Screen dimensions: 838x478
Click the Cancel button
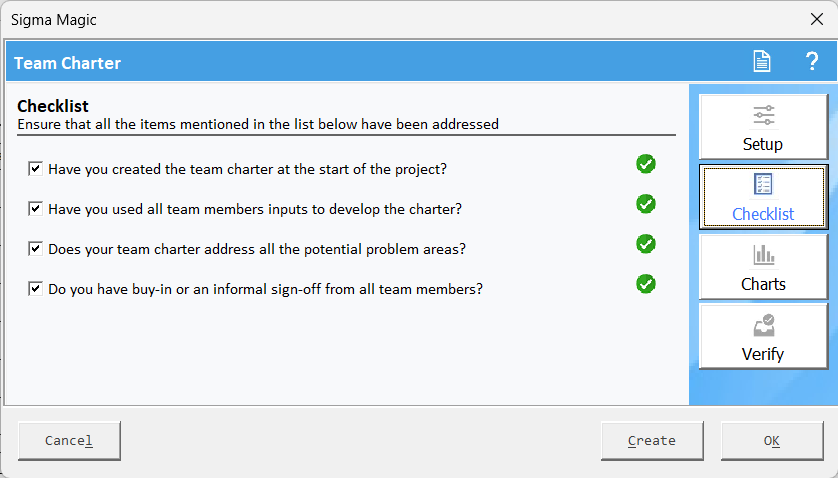69,441
